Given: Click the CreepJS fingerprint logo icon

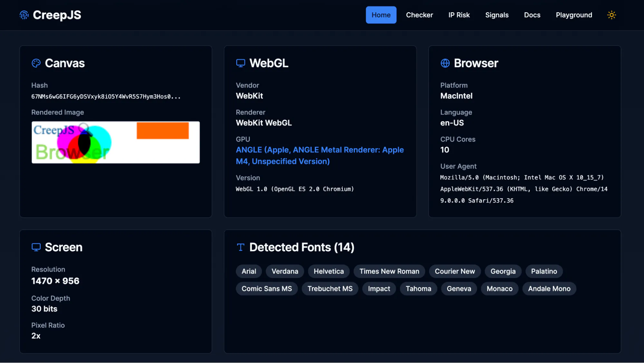Looking at the screenshot, I should click(x=24, y=15).
